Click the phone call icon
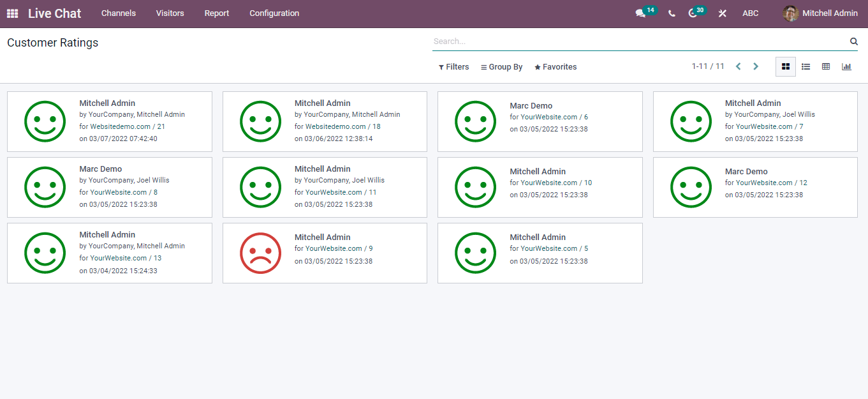Viewport: 868px width, 399px height. coord(672,13)
